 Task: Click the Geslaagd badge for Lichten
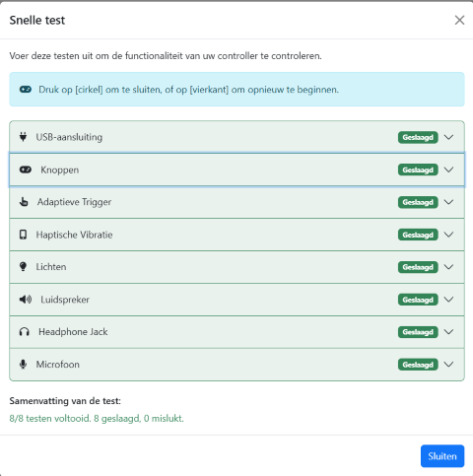tap(418, 267)
